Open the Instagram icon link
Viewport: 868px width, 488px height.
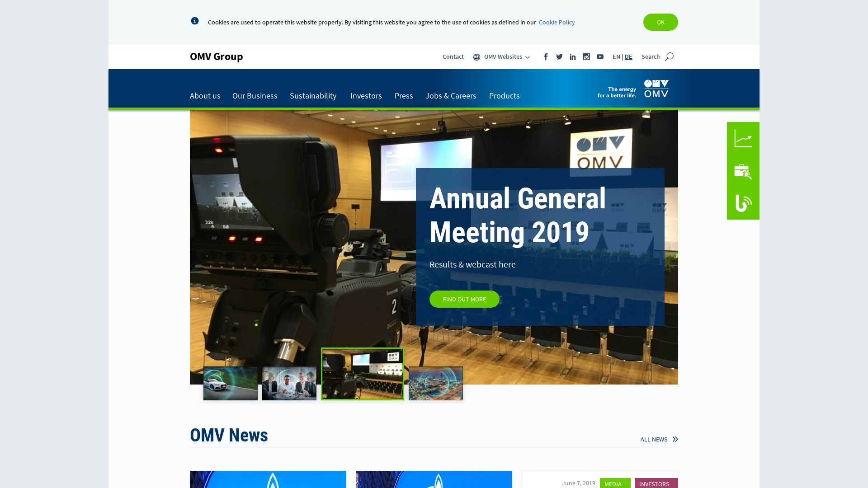point(586,57)
